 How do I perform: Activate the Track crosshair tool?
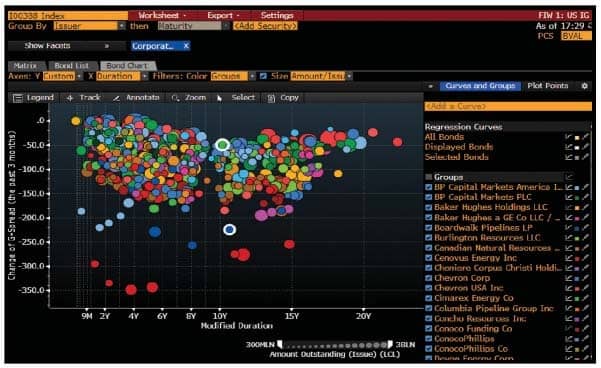point(83,98)
